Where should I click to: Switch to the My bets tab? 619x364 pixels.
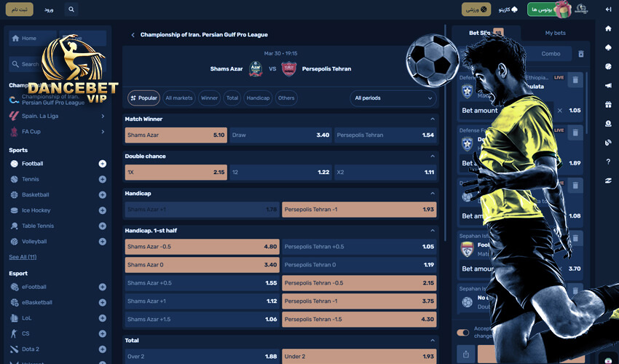pos(555,33)
